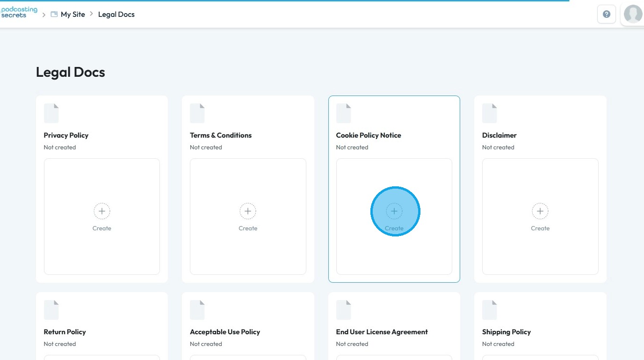Open the help question mark icon
This screenshot has width=644, height=360.
[607, 15]
